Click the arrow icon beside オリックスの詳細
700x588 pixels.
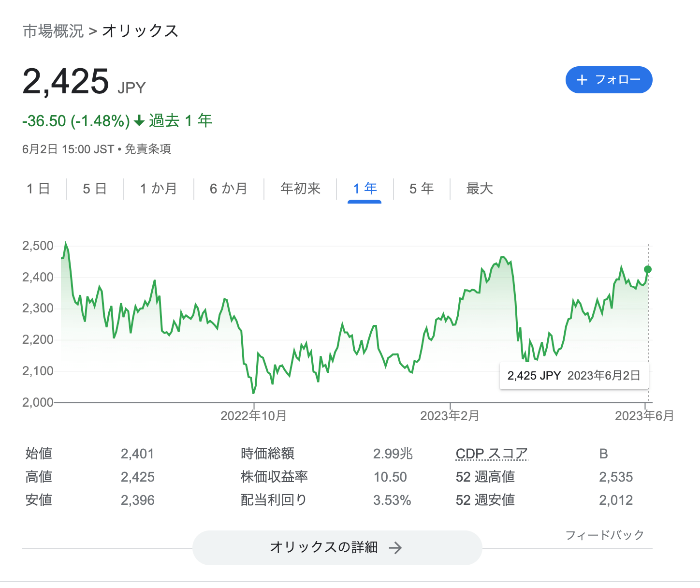(x=395, y=548)
